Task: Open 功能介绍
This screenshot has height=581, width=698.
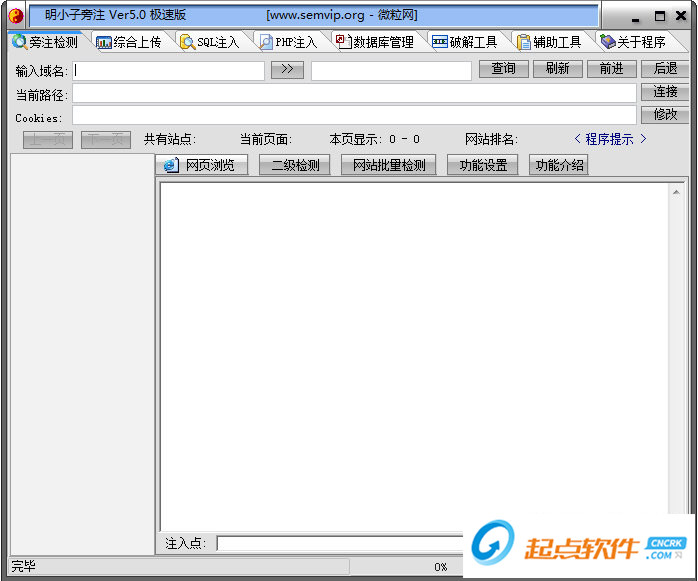Action: (x=559, y=165)
